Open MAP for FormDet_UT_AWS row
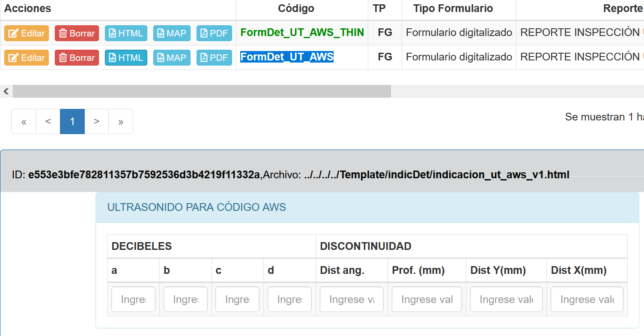This screenshot has height=336, width=644. (x=172, y=57)
